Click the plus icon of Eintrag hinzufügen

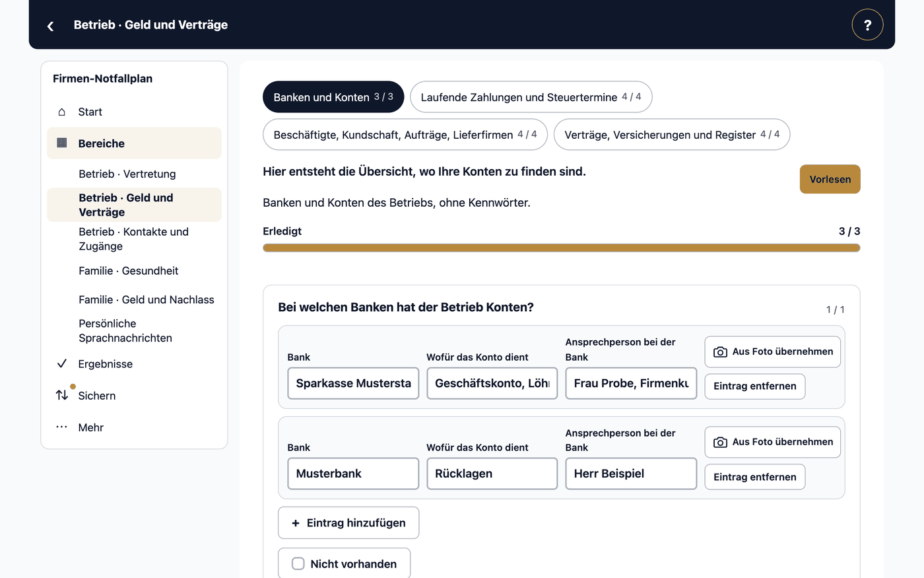[x=296, y=523]
